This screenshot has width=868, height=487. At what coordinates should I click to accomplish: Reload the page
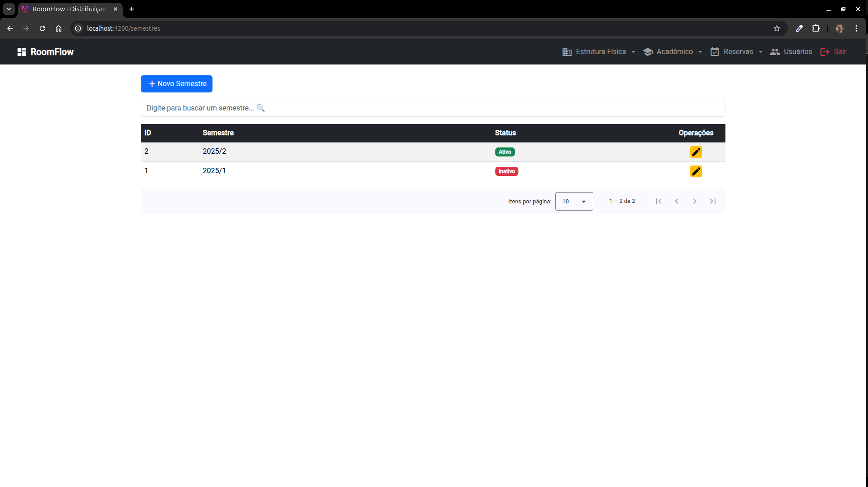42,28
